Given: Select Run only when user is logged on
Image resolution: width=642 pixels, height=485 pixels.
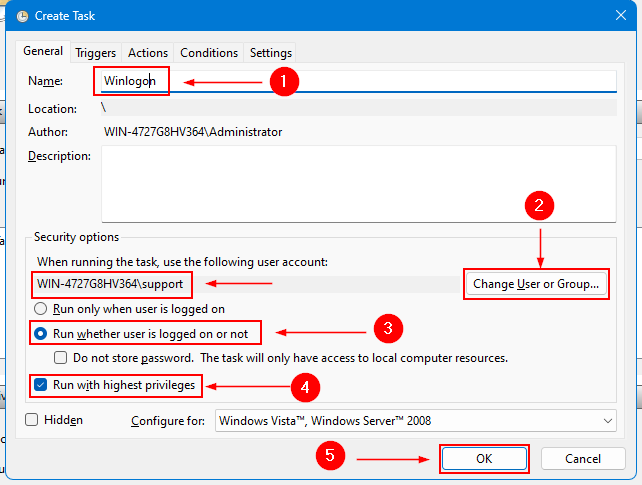Looking at the screenshot, I should click(x=43, y=309).
